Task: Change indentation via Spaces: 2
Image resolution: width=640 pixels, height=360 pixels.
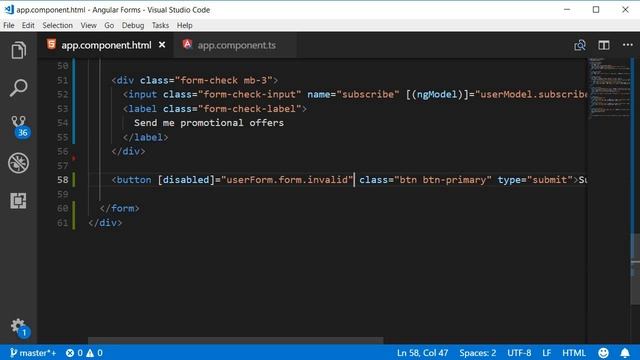Action: tap(478, 353)
